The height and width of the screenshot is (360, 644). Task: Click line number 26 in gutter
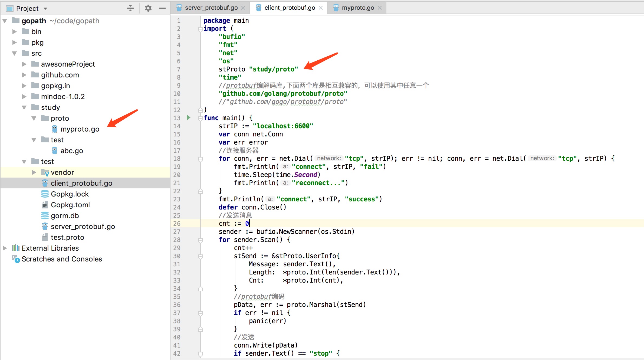(177, 224)
